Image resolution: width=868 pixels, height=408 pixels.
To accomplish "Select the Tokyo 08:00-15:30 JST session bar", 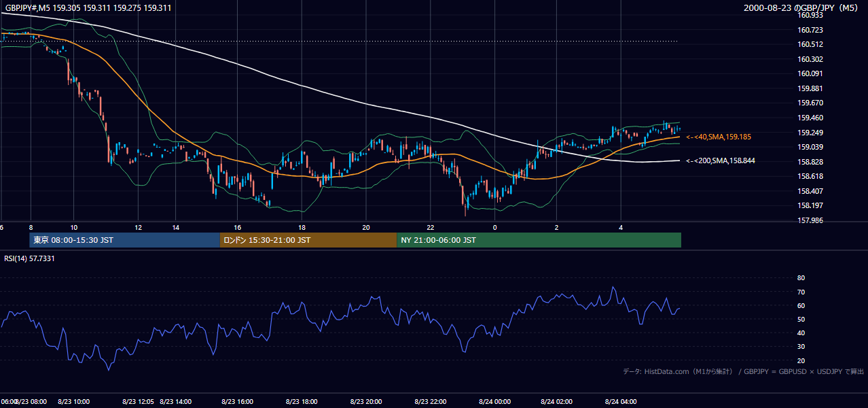I will (124, 240).
